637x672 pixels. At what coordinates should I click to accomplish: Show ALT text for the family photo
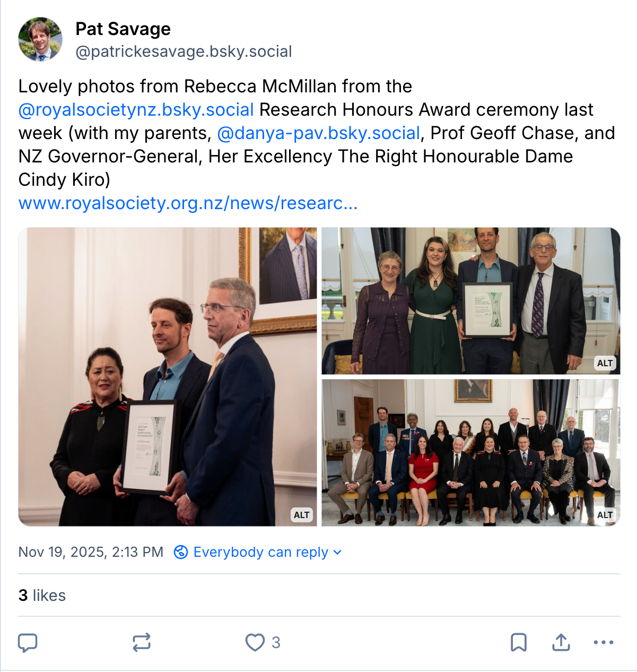[605, 363]
